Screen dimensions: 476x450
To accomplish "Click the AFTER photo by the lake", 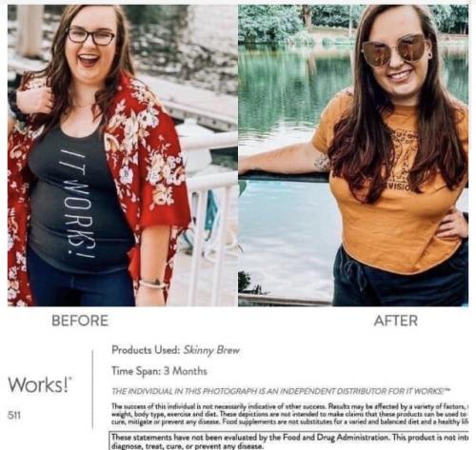I will pos(353,155).
